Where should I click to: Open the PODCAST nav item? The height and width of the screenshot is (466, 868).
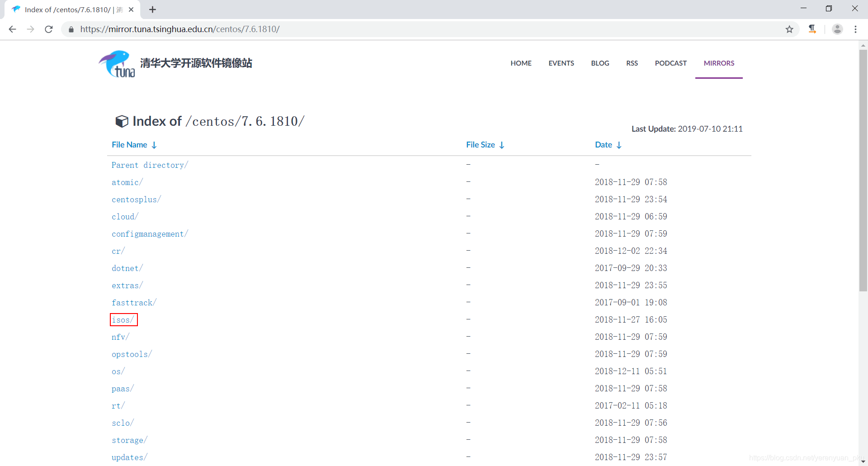coord(670,63)
